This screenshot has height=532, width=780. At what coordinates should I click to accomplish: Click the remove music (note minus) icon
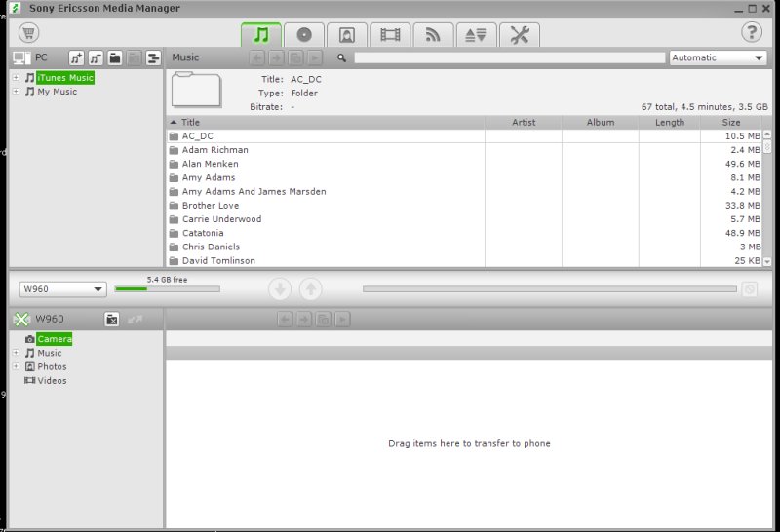(96, 58)
